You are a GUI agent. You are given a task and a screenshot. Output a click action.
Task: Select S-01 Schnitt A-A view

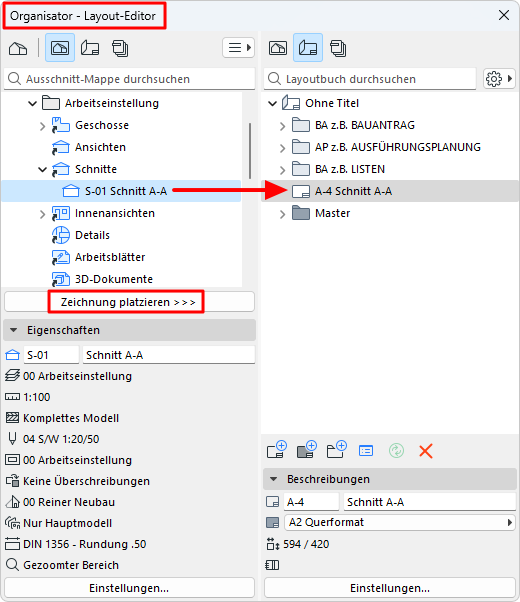point(121,191)
